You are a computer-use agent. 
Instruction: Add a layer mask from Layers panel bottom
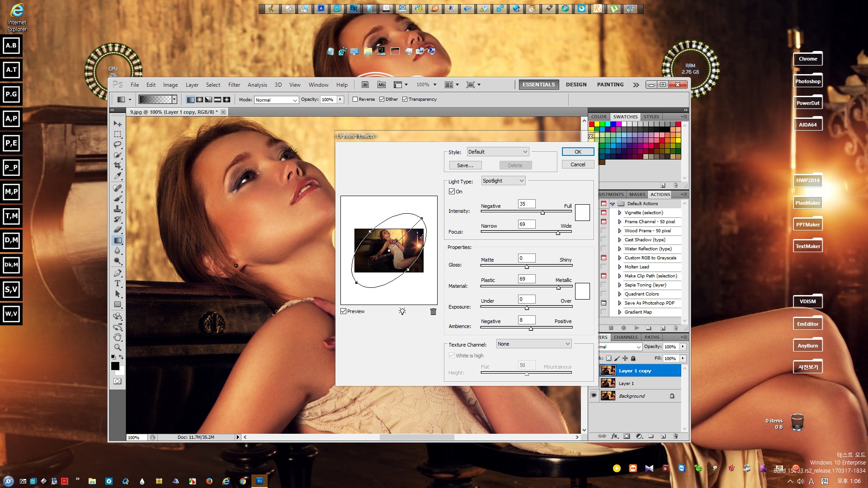pyautogui.click(x=627, y=436)
